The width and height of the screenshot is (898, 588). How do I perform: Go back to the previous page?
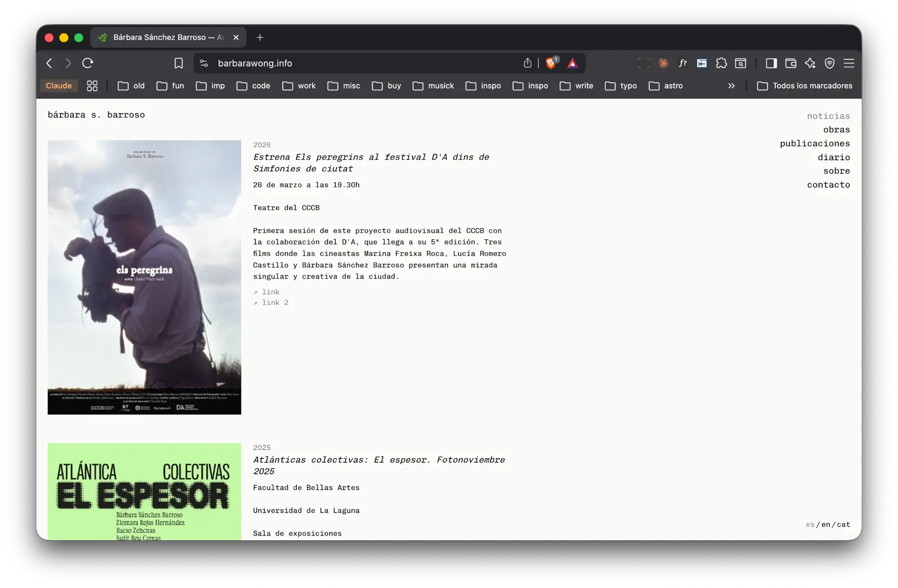tap(49, 63)
